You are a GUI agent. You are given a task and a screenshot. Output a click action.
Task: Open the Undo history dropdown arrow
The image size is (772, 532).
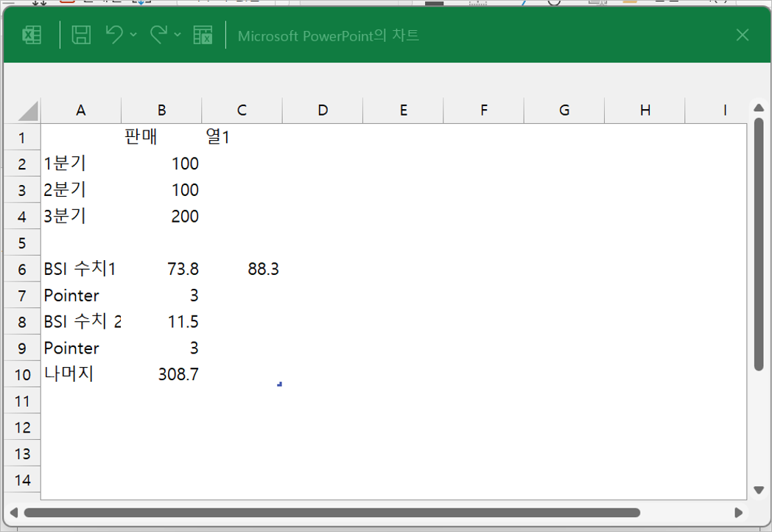coord(132,35)
